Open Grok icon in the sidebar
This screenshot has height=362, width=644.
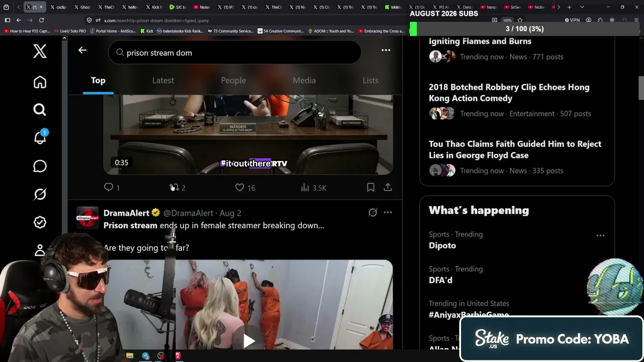[x=40, y=194]
